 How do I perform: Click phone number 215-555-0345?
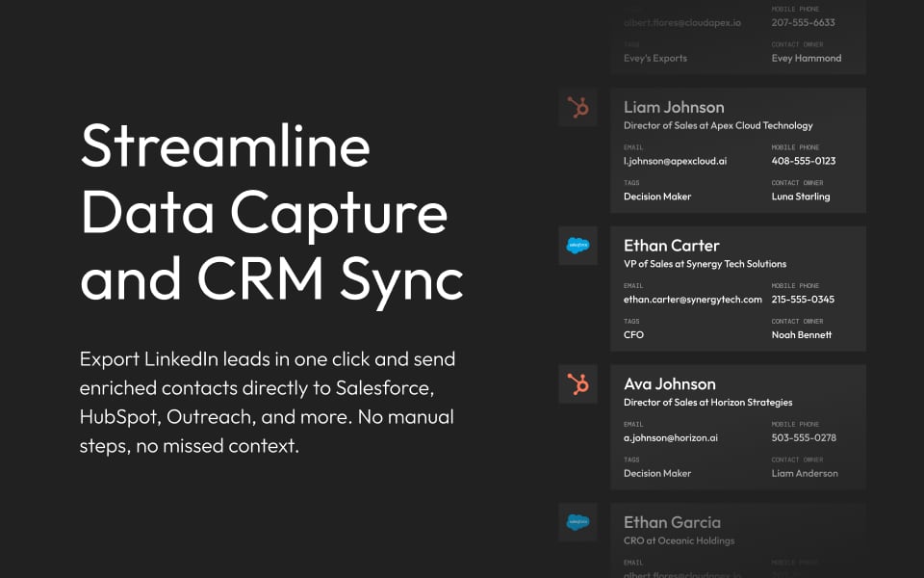(803, 300)
